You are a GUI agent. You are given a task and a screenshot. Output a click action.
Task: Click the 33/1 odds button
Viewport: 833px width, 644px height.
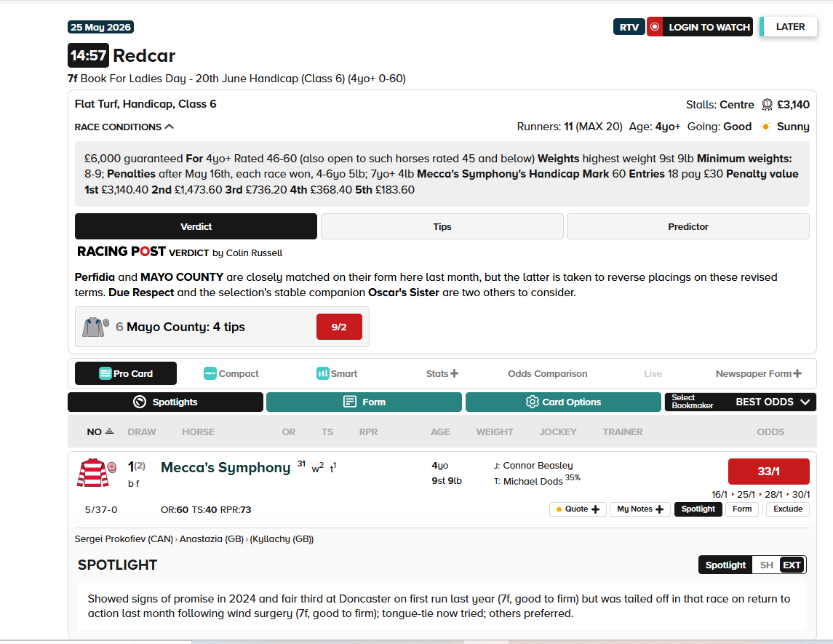click(x=768, y=472)
